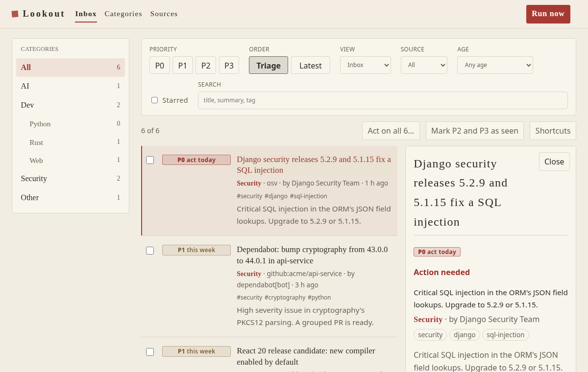Click Mark P2 and P3 as seen
The height and width of the screenshot is (372, 588).
tap(475, 131)
